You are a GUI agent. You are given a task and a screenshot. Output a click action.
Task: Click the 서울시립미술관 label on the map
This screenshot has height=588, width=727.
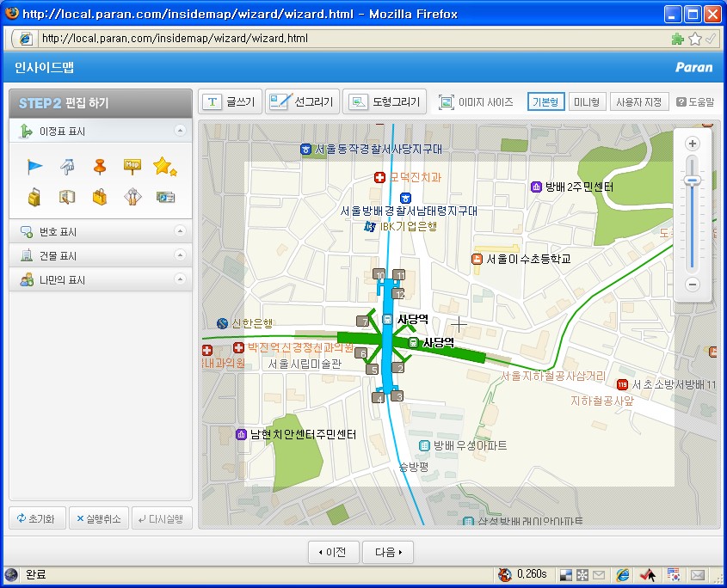305,364
